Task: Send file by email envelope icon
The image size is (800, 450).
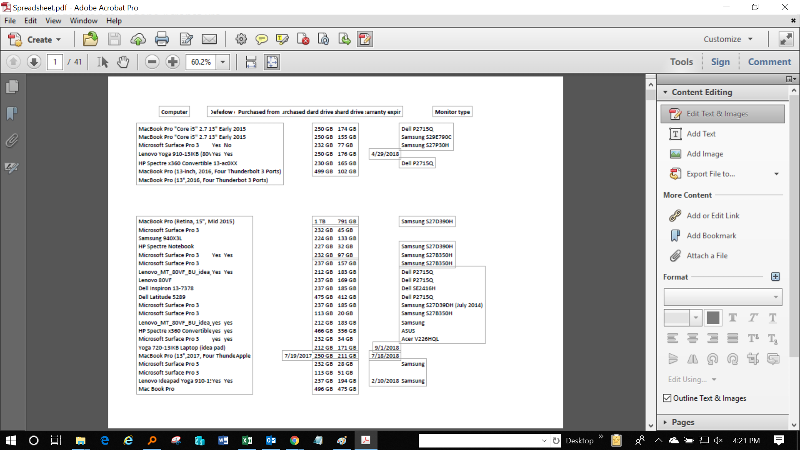Action: pyautogui.click(x=209, y=39)
